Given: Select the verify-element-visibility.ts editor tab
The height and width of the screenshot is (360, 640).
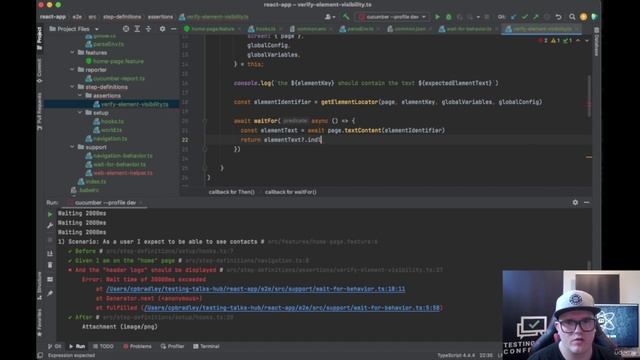Looking at the screenshot, I should point(542,29).
